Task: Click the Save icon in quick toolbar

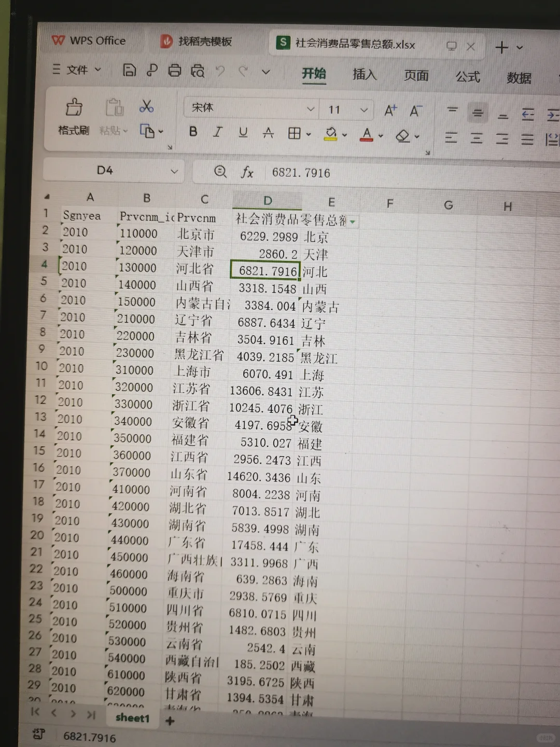Action: coord(129,70)
